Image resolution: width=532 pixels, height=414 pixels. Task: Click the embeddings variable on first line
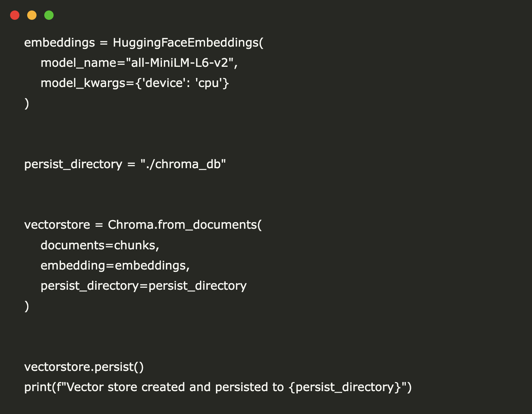tap(59, 42)
